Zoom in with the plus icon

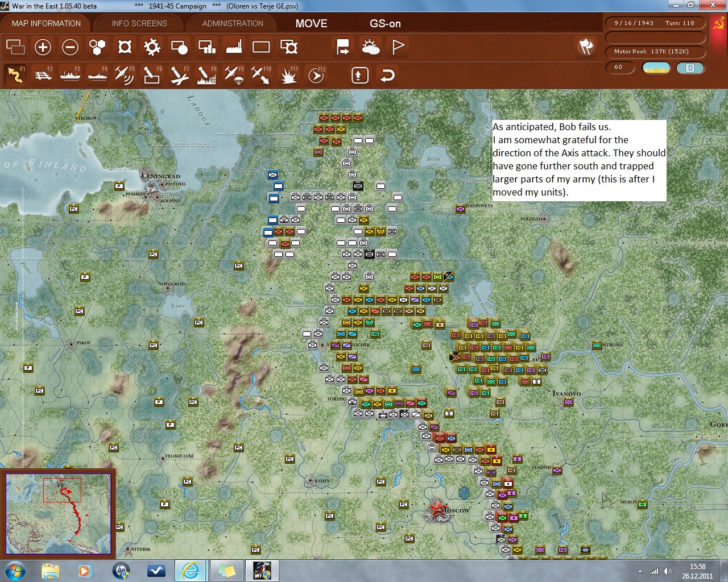point(43,47)
